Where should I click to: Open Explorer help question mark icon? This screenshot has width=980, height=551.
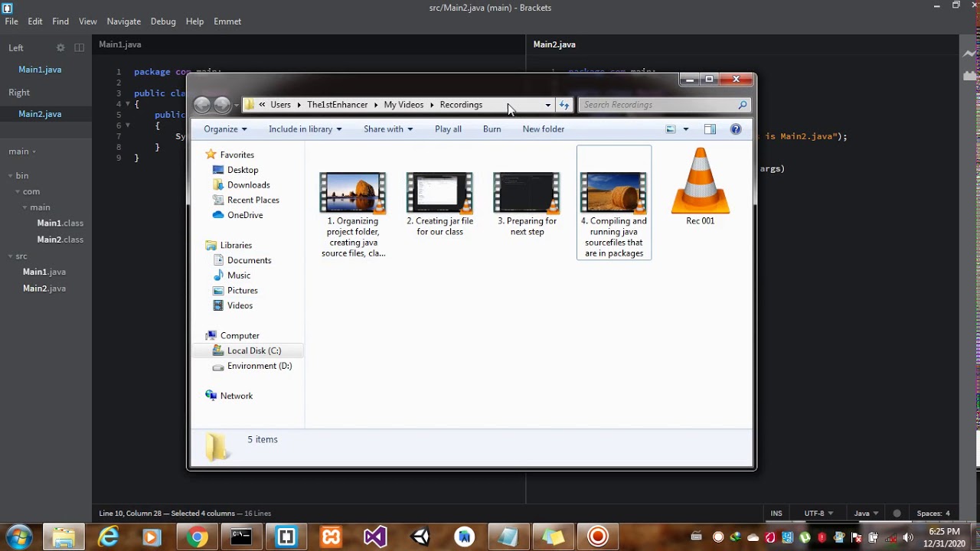(x=736, y=129)
